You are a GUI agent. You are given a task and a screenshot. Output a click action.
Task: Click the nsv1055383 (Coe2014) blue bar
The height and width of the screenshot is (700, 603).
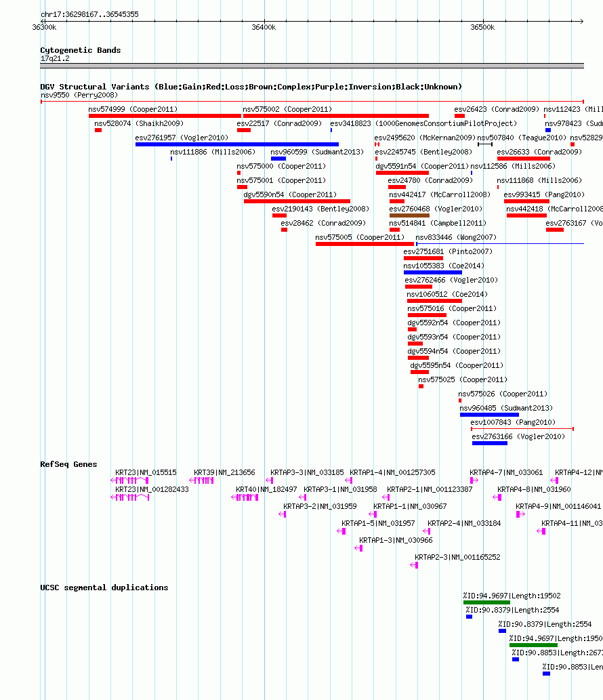click(x=433, y=273)
